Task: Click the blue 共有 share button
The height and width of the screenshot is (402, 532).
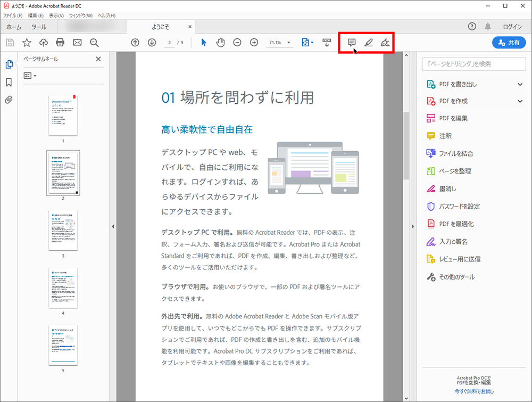Action: [x=509, y=43]
